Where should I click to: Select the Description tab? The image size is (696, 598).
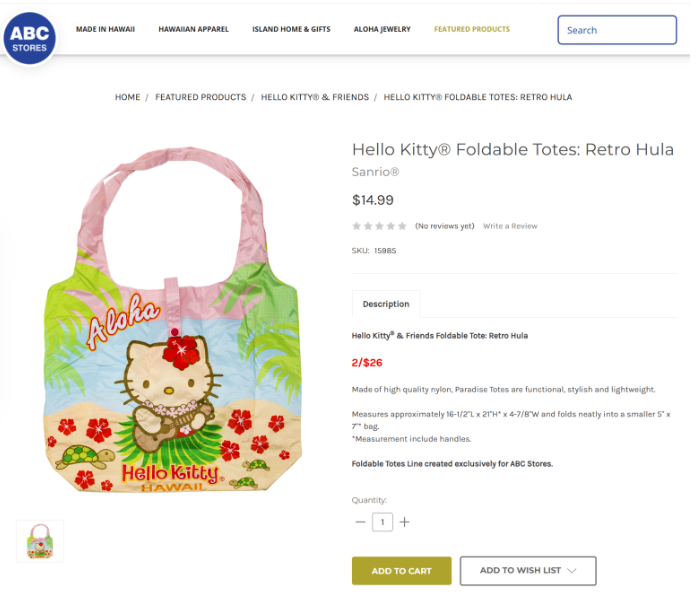coord(386,304)
